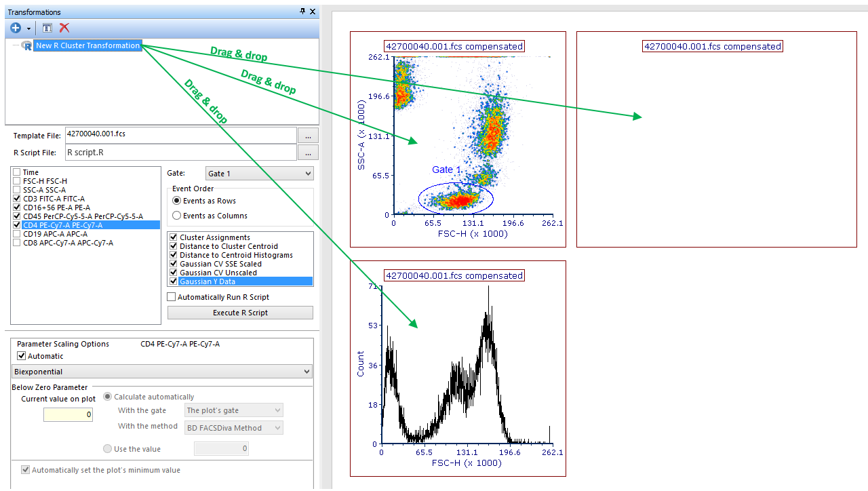This screenshot has width=868, height=491.
Task: Expand the Biexponential scaling dropdown
Action: click(162, 372)
